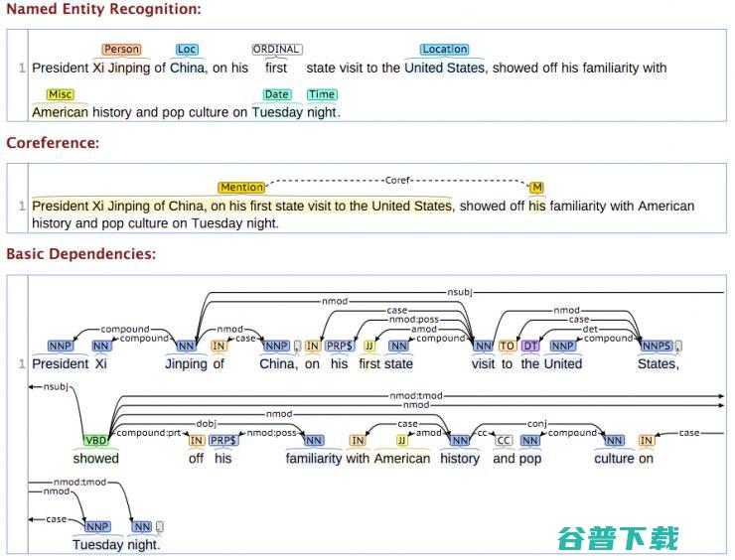The image size is (735, 560).
Task: Click the word familiarity in dependency tree
Action: click(x=314, y=459)
